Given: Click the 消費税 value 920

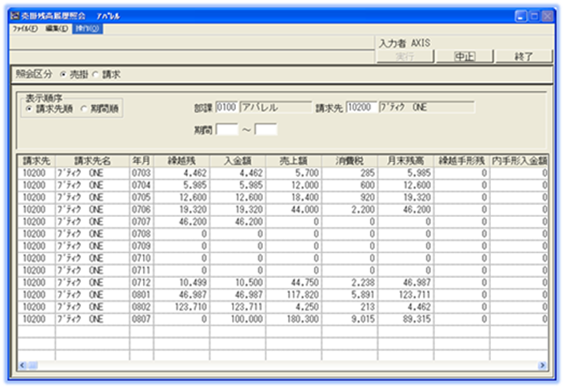Looking at the screenshot, I should point(350,197).
